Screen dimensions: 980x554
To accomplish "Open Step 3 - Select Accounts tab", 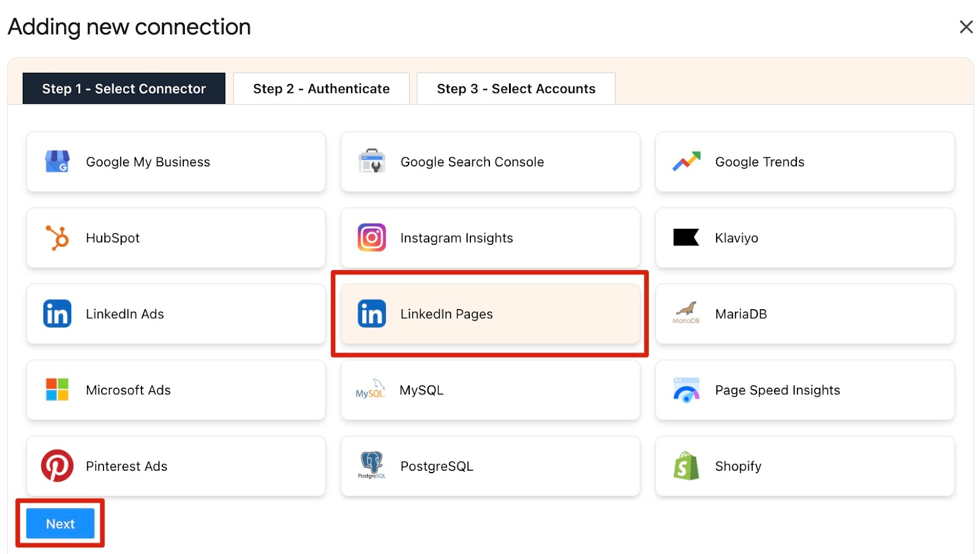I will [x=516, y=89].
